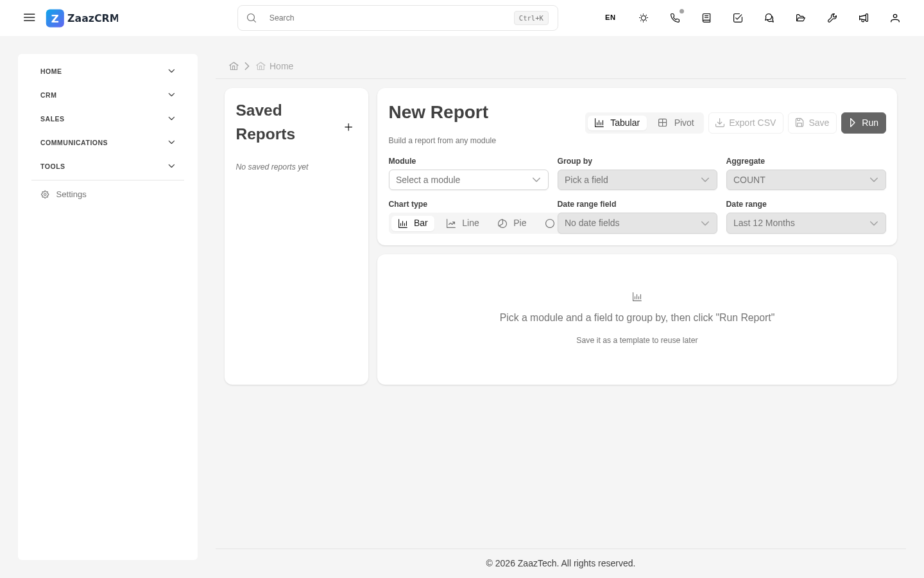Click the Save report button
Viewport: 924px width, 578px height.
pos(812,123)
